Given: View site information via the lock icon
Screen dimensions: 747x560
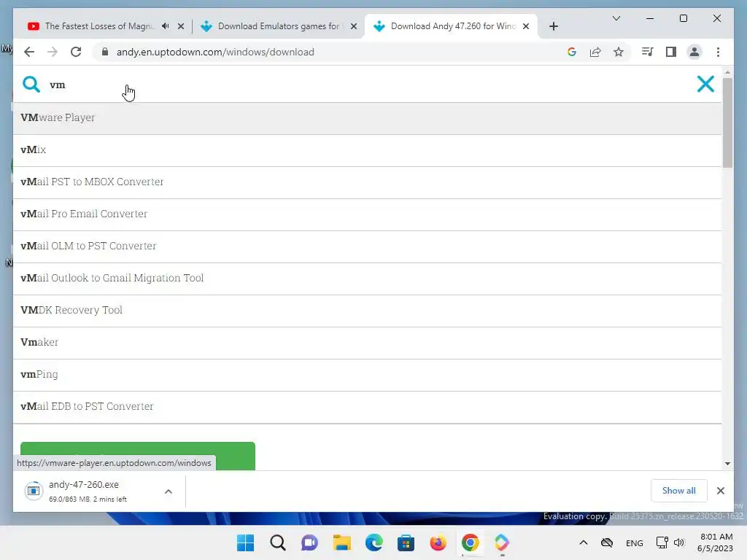Looking at the screenshot, I should point(105,52).
